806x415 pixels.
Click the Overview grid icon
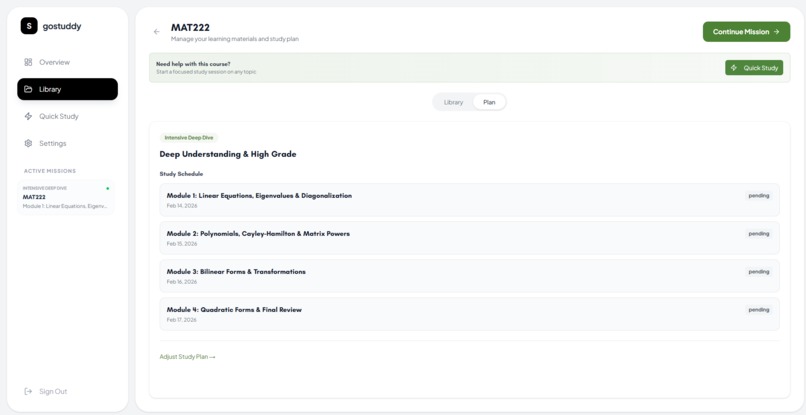28,62
